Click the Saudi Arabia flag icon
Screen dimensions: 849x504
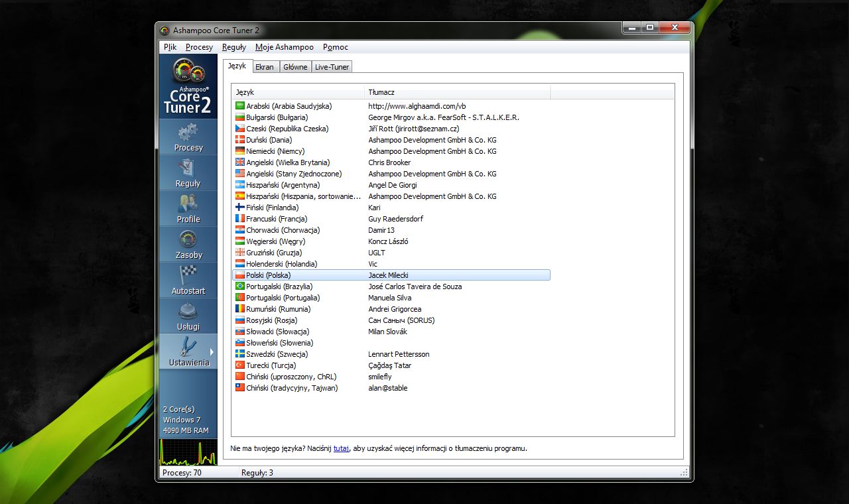(240, 106)
